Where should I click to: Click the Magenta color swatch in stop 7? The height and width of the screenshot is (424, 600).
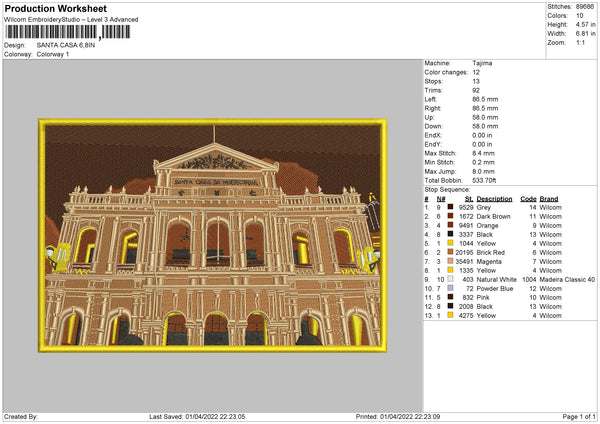tap(450, 261)
